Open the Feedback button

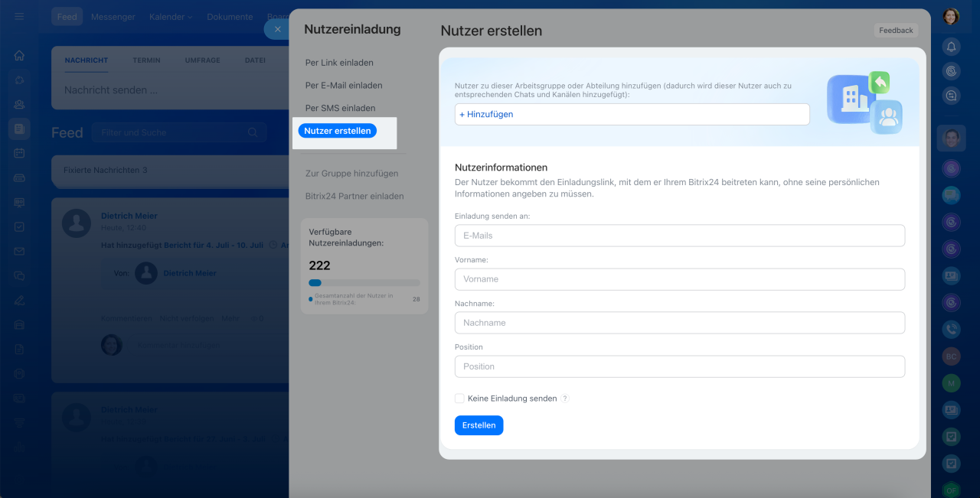coord(896,31)
